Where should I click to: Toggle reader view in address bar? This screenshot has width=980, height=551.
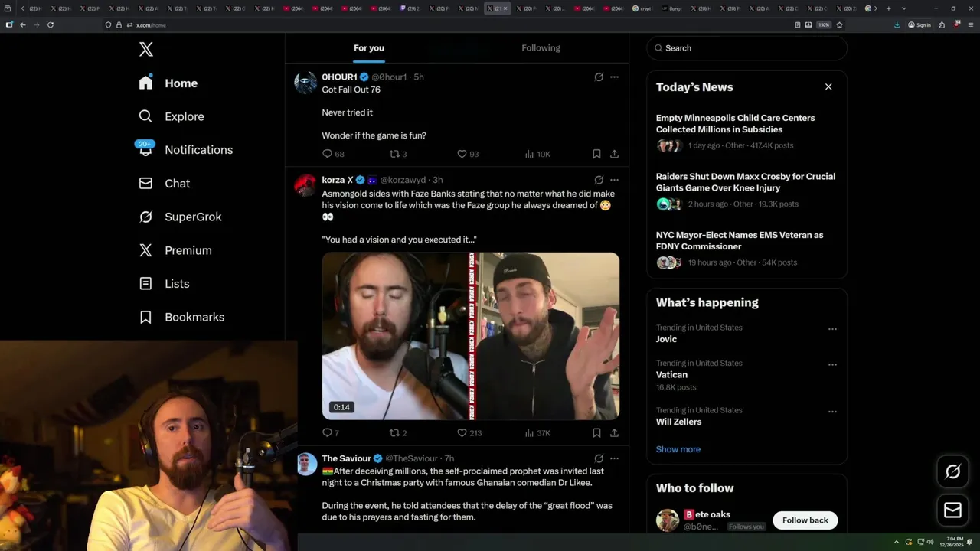click(798, 25)
